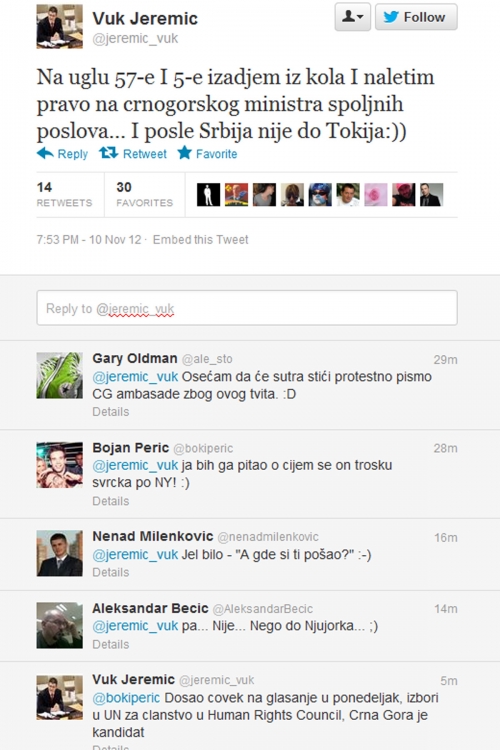Click Bojan Peric's avatar image

60,465
